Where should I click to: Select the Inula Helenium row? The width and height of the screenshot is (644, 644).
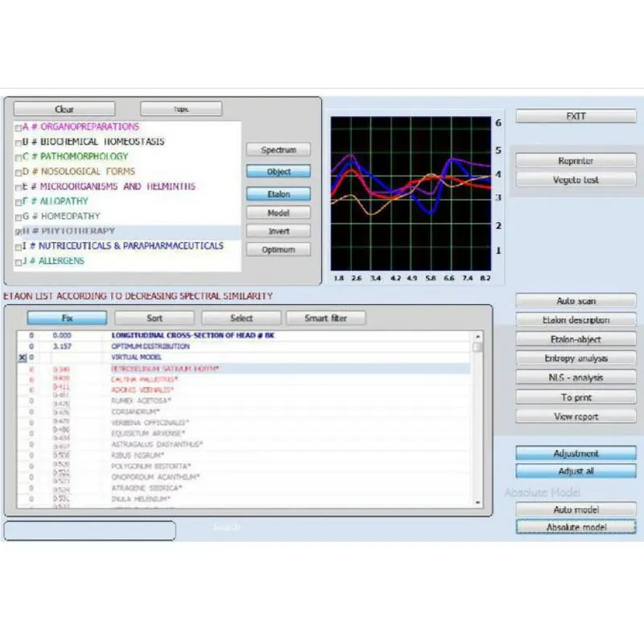click(244, 499)
